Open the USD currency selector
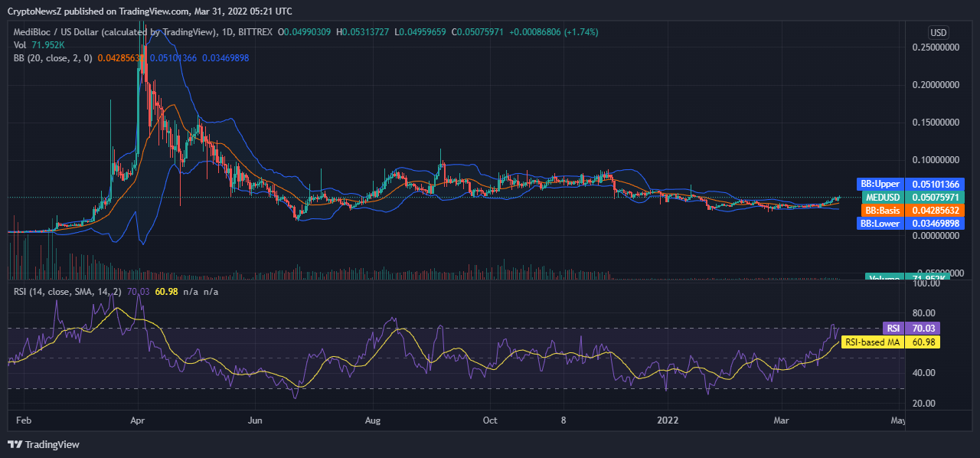Image resolution: width=980 pixels, height=458 pixels. click(939, 32)
